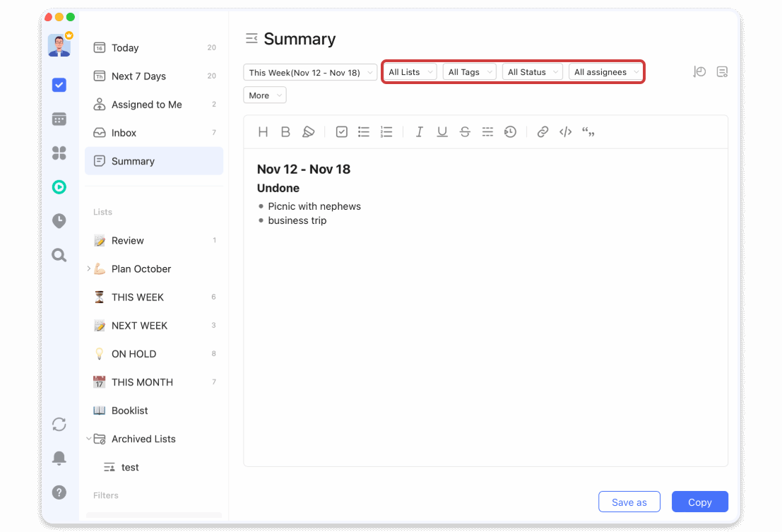Screen dimensions: 782x532
Task: Switch to the Assigned to Me view
Action: 146,104
